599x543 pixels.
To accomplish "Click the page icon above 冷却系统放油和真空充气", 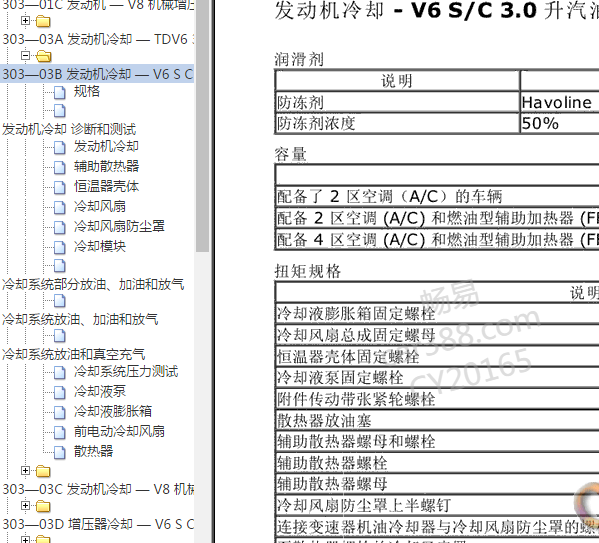I will point(60,336).
